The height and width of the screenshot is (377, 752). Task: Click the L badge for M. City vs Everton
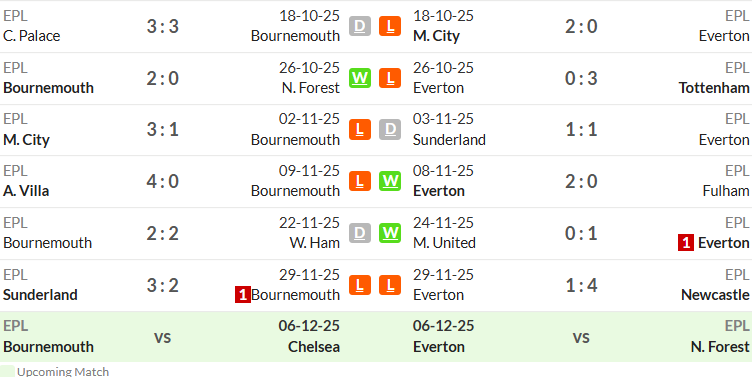click(x=390, y=26)
